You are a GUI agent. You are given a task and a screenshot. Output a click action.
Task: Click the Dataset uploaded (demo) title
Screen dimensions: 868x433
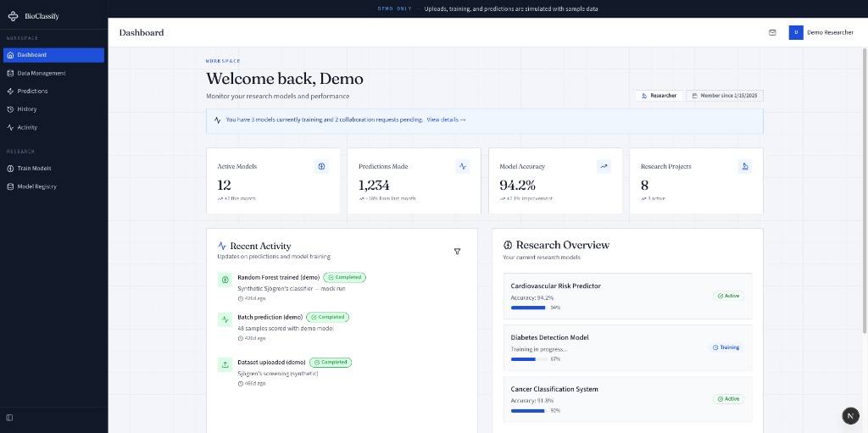(x=272, y=362)
